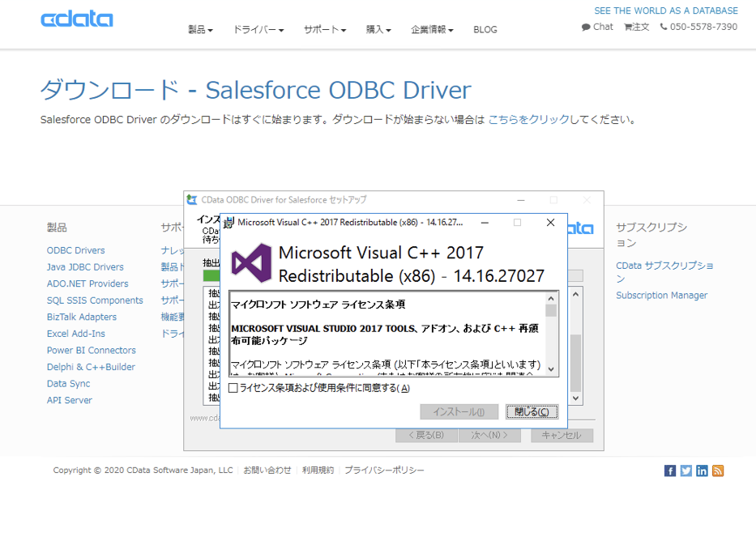Viewport: 756px width, 558px height.
Task: Click the SEE THE WORLD AS A DATABASE tagline
Action: (666, 11)
